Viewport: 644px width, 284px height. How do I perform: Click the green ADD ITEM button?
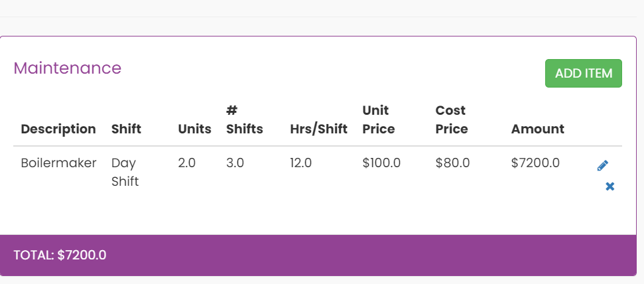pyautogui.click(x=584, y=73)
